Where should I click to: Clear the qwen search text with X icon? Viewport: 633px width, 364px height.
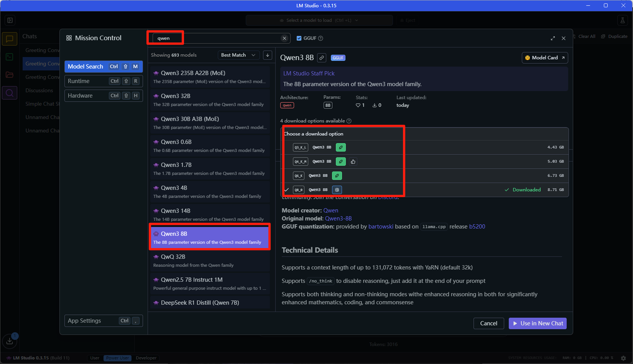[x=284, y=39]
